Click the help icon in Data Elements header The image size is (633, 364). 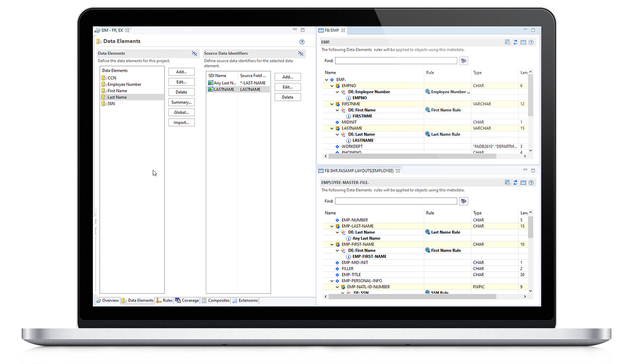click(x=302, y=41)
